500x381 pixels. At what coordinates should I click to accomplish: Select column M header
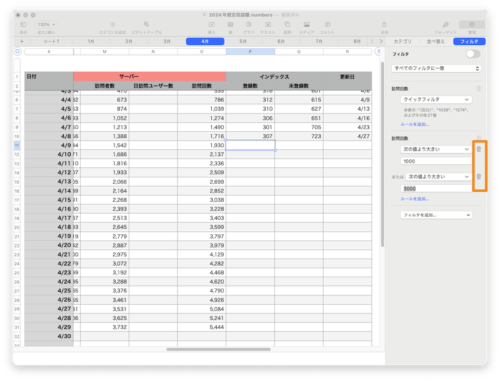pyautogui.click(x=105, y=51)
